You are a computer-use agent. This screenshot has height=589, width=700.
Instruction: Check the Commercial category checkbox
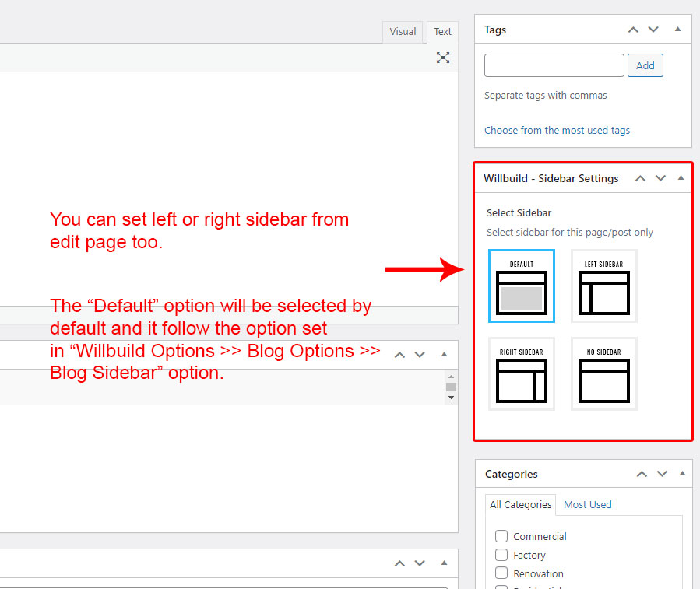click(501, 536)
